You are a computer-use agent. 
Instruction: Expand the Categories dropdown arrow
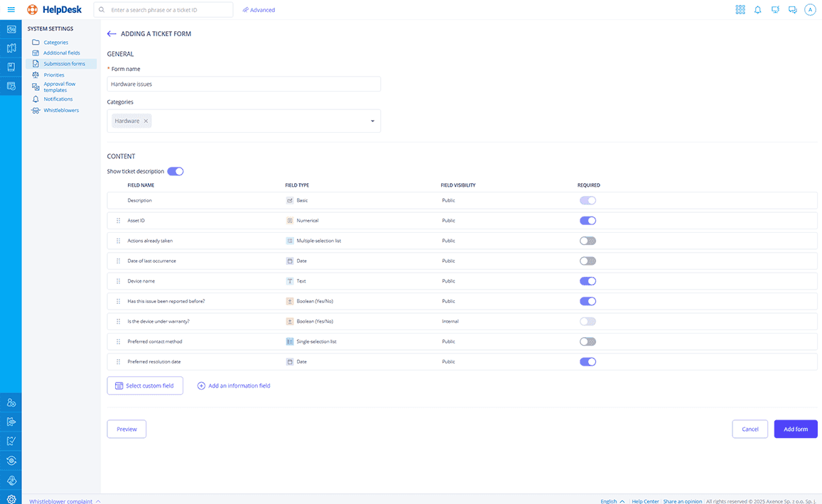(x=372, y=121)
